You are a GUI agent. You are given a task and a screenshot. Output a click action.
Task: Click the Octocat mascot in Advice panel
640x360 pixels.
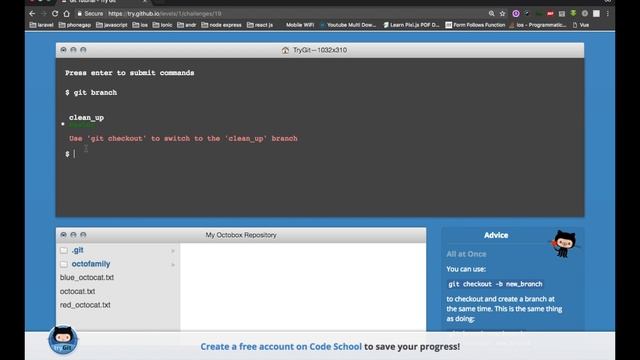[564, 244]
